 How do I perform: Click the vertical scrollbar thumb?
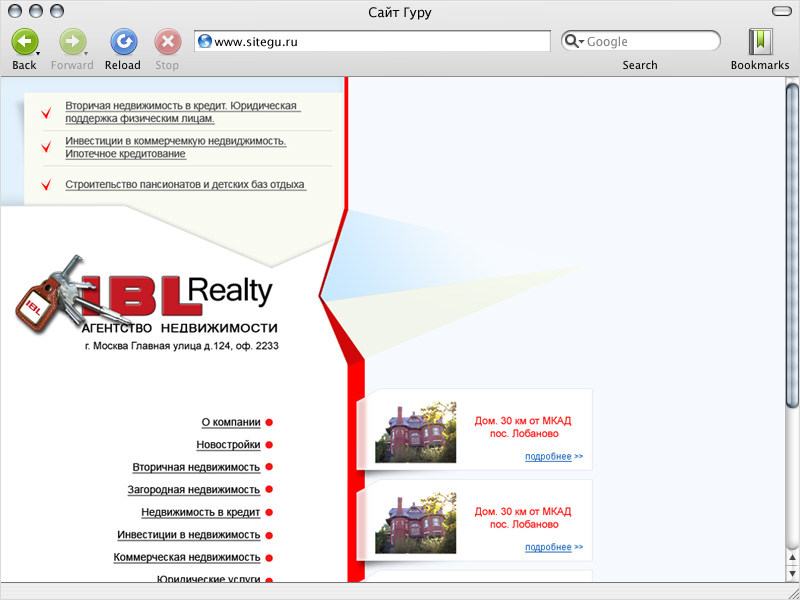click(x=792, y=244)
